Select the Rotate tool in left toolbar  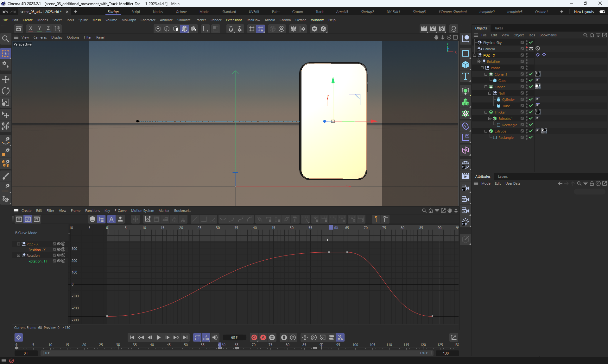tap(6, 91)
